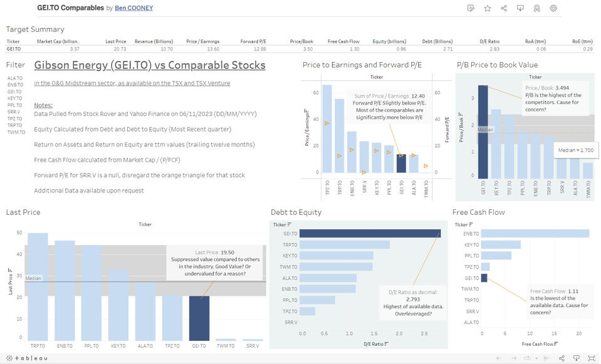
Task: Click the 'Free Cash Flow: 1.11' annotation
Action: (559, 302)
